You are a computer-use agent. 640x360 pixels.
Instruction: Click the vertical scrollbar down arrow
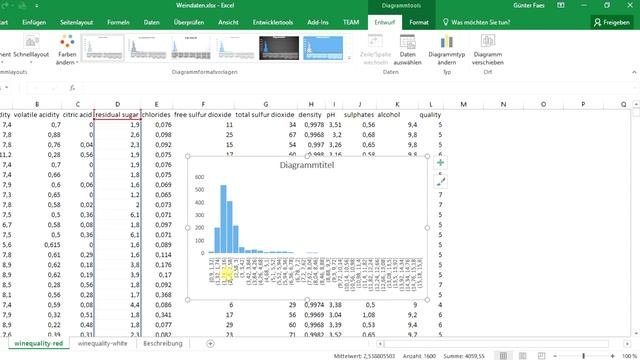636,333
